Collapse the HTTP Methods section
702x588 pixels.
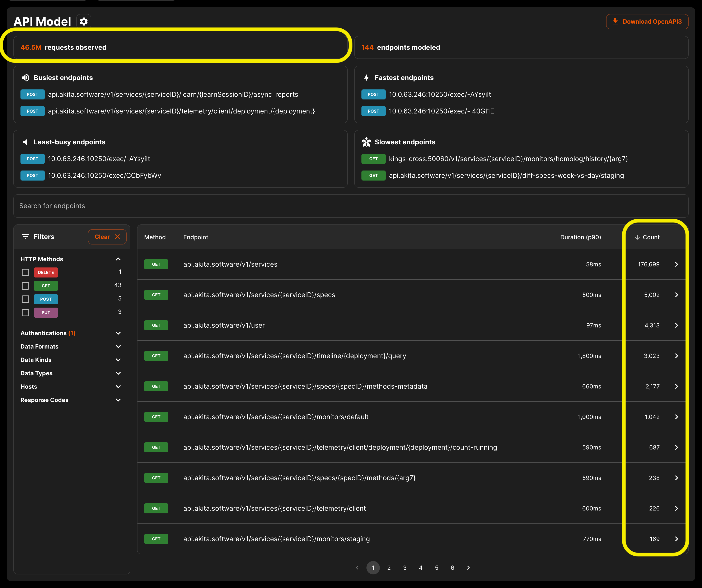[x=118, y=259]
